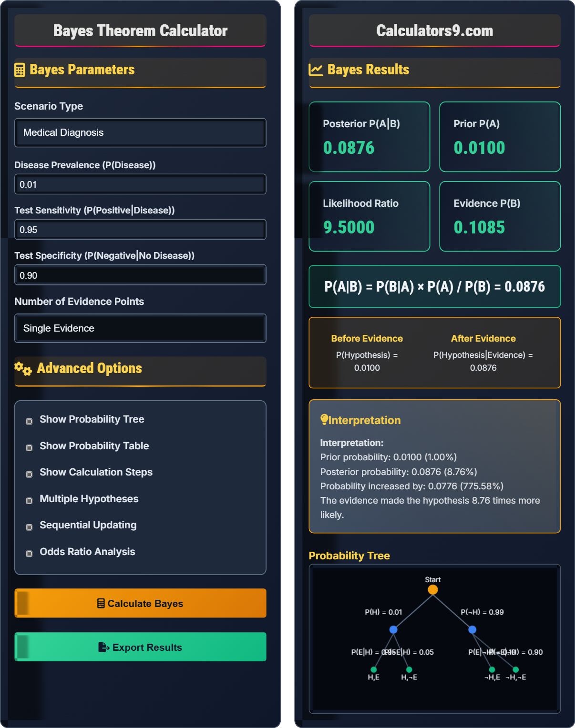Click the Export Results button

[x=140, y=647]
